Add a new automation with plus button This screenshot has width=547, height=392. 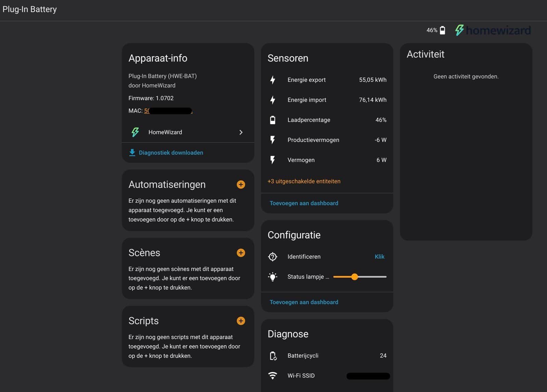tap(241, 185)
